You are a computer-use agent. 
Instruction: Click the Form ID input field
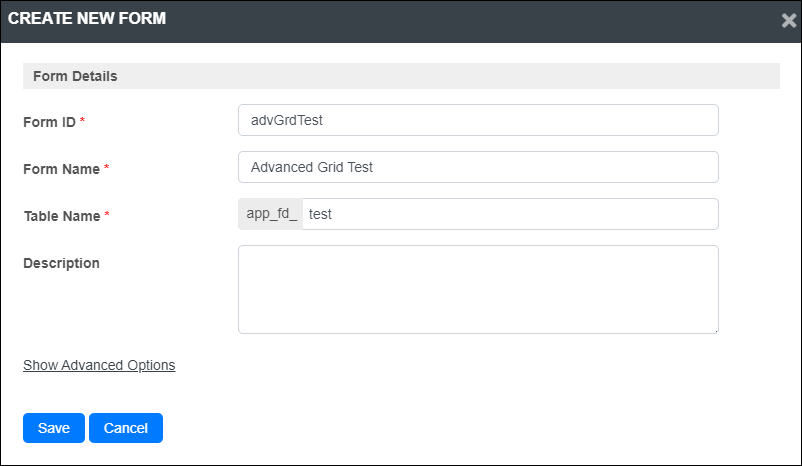(478, 120)
